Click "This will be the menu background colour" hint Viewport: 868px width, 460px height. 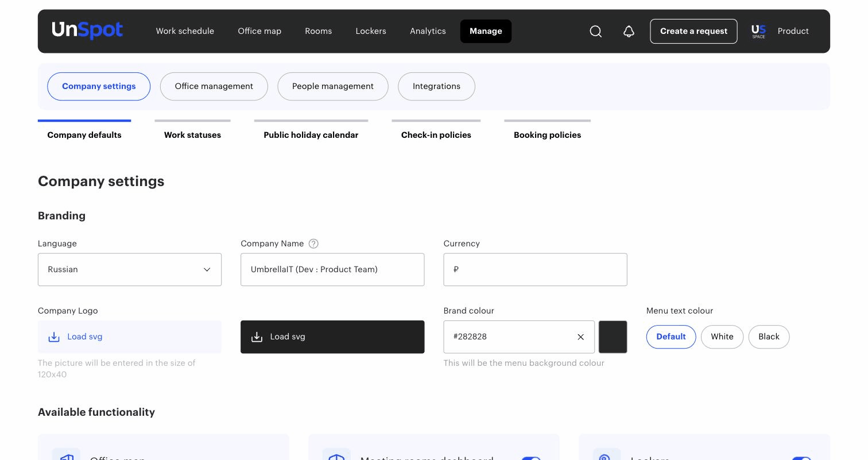tap(524, 363)
